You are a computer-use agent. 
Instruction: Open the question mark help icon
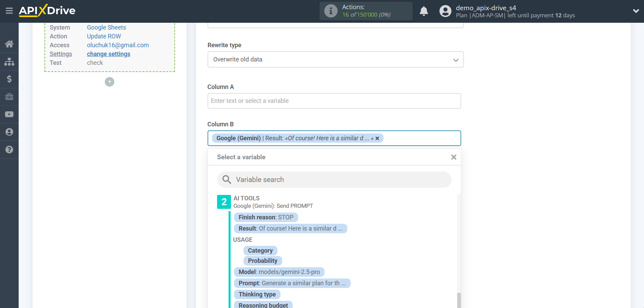[9, 150]
